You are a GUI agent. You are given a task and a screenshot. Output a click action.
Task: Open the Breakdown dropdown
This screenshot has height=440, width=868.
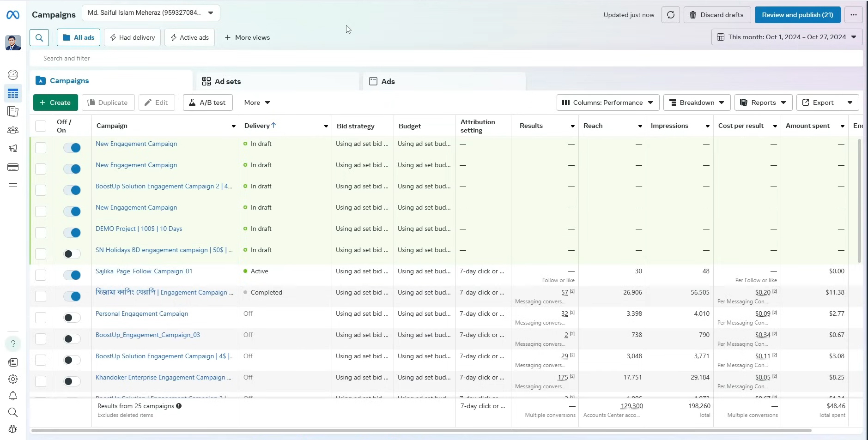pos(697,102)
